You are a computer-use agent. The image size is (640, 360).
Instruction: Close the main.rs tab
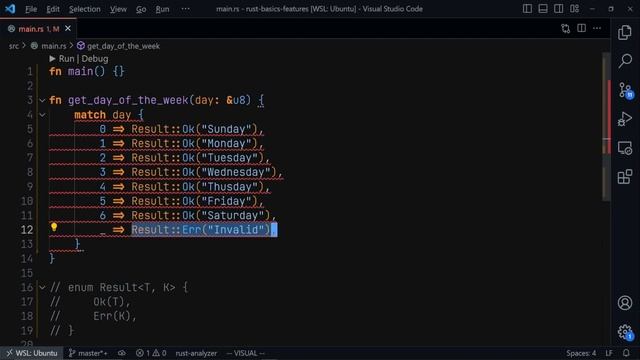68,28
